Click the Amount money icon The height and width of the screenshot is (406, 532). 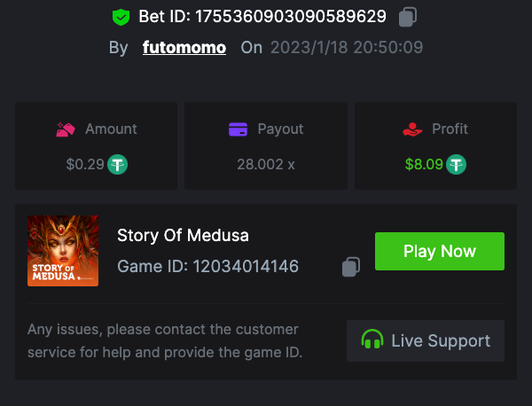[x=65, y=129]
